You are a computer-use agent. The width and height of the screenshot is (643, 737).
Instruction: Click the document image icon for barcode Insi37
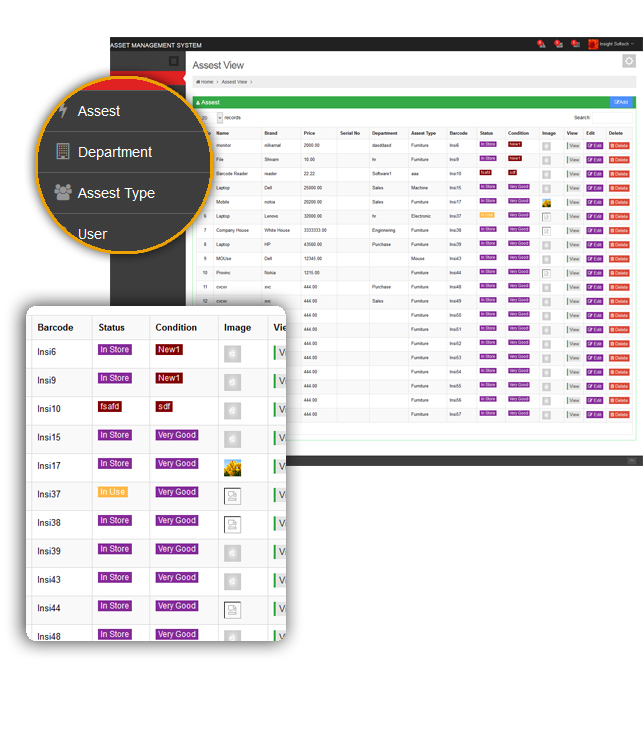pos(232,495)
